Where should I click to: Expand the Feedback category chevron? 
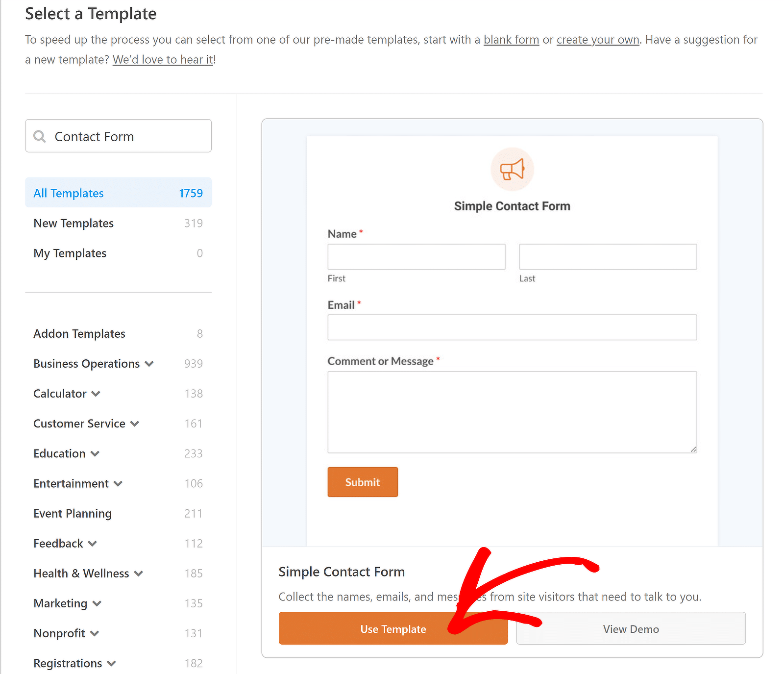93,543
